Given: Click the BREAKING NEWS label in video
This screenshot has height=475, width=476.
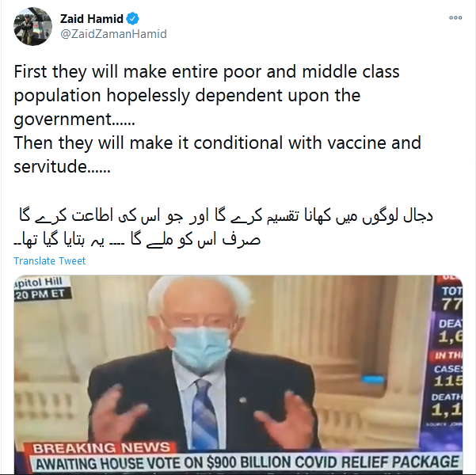Looking at the screenshot, I should 101,448.
